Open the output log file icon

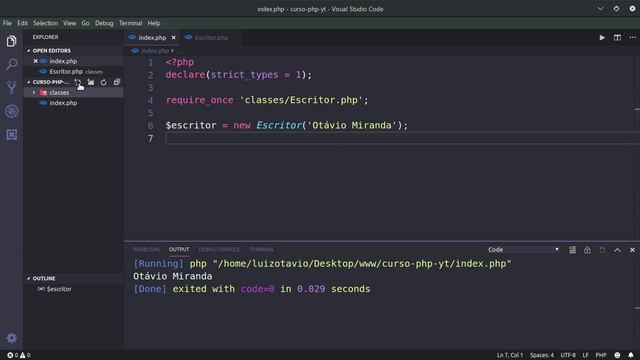[602, 250]
